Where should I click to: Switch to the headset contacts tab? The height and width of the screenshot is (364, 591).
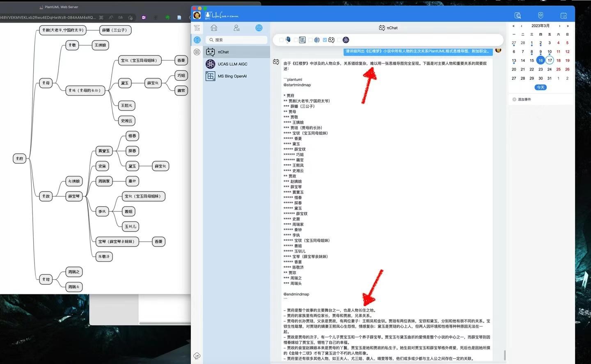pyautogui.click(x=214, y=28)
